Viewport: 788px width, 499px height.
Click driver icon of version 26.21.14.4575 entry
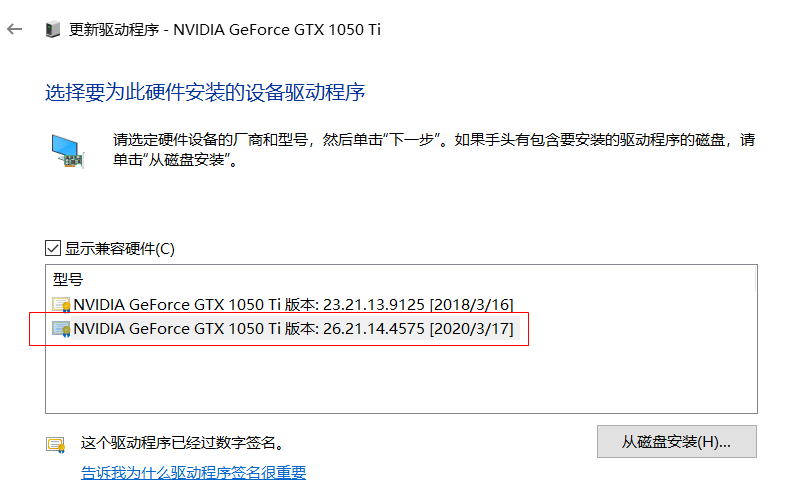point(62,329)
